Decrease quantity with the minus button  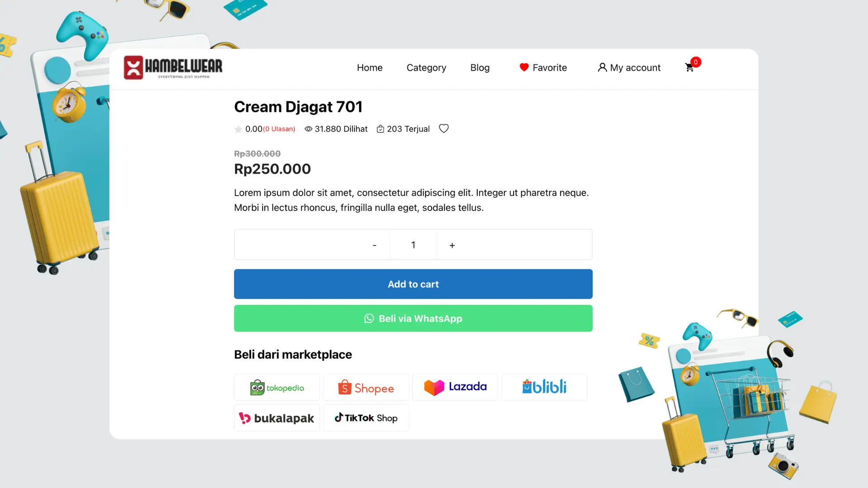click(374, 245)
